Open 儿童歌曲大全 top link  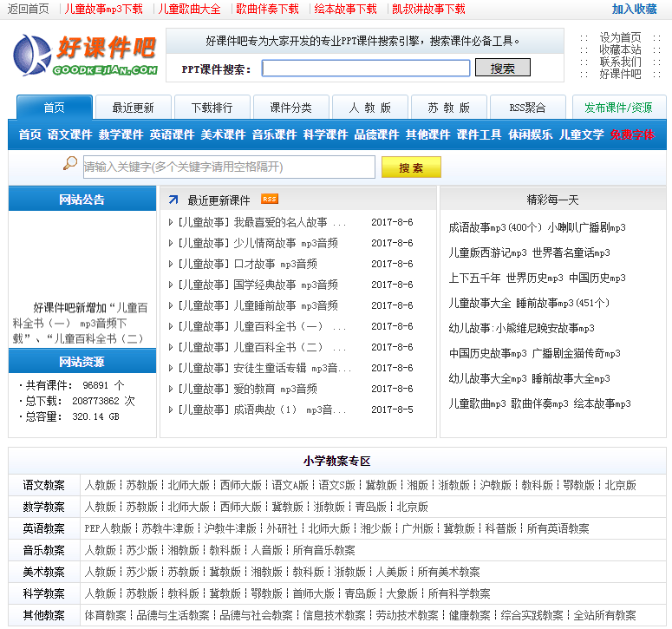click(189, 9)
